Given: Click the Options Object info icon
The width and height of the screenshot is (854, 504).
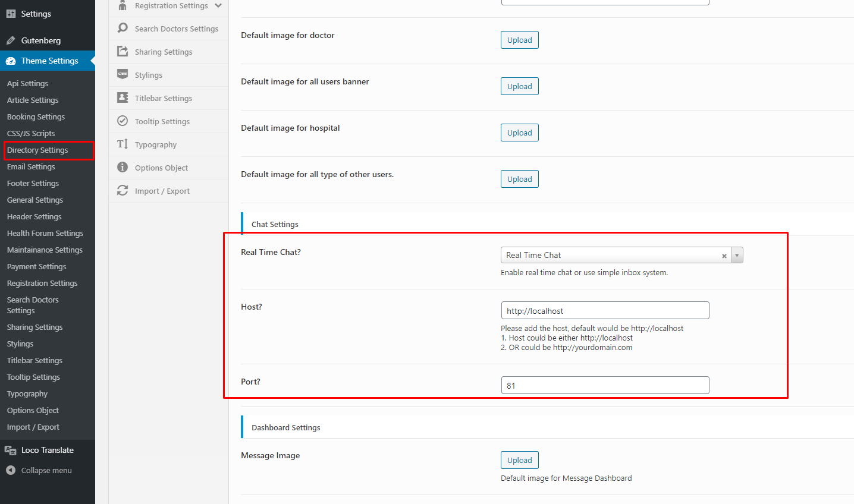Looking at the screenshot, I should point(123,167).
